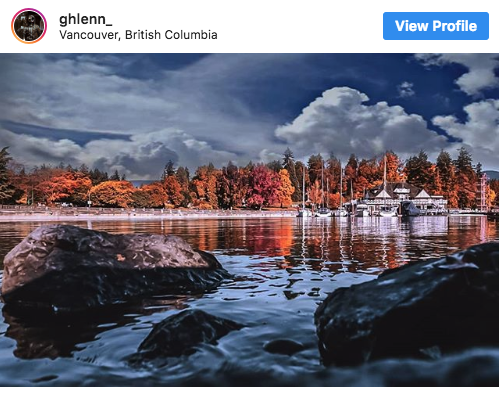Open the autumn harbor photo post

(249, 220)
